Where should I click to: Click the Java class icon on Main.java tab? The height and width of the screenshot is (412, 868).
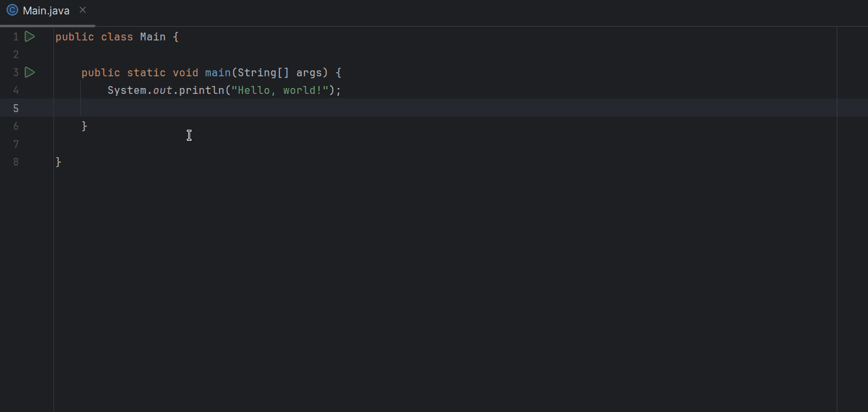tap(12, 10)
